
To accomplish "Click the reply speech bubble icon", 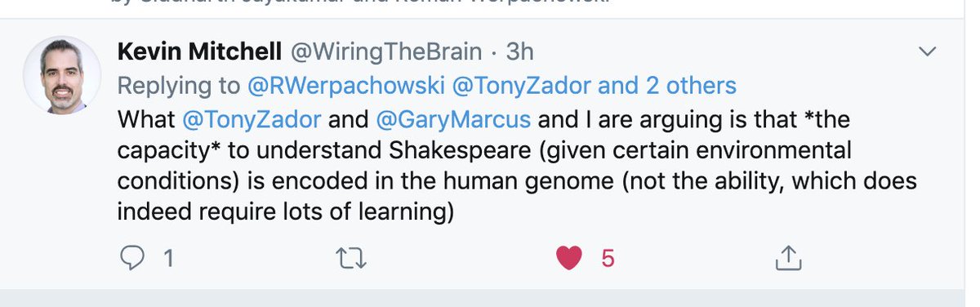I will pos(131,259).
